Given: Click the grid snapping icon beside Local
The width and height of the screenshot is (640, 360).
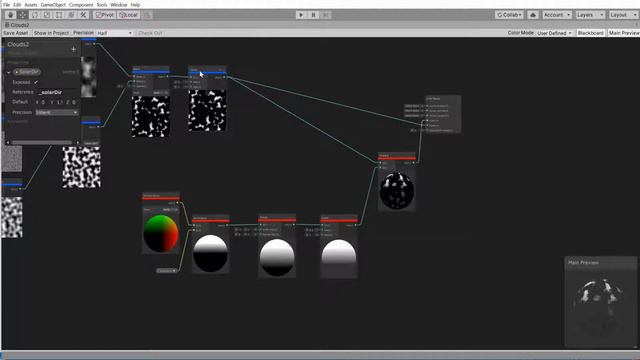Looking at the screenshot, I should 147,15.
